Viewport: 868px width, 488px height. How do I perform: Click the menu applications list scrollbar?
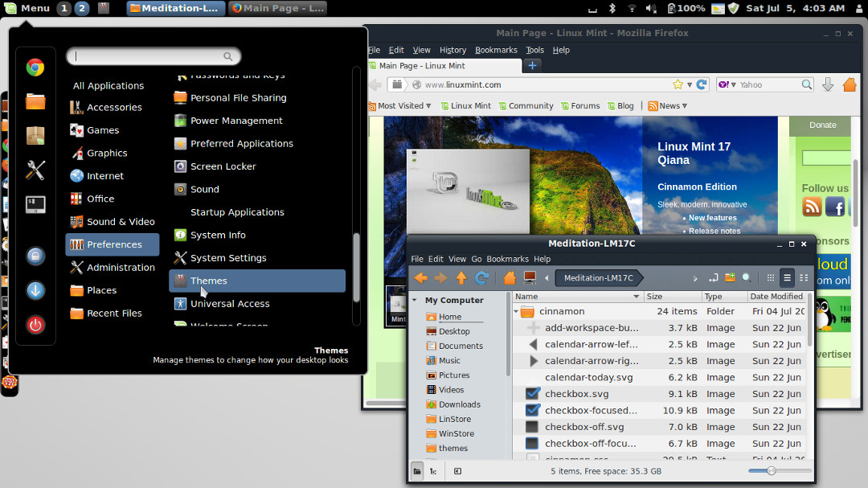tap(357, 267)
